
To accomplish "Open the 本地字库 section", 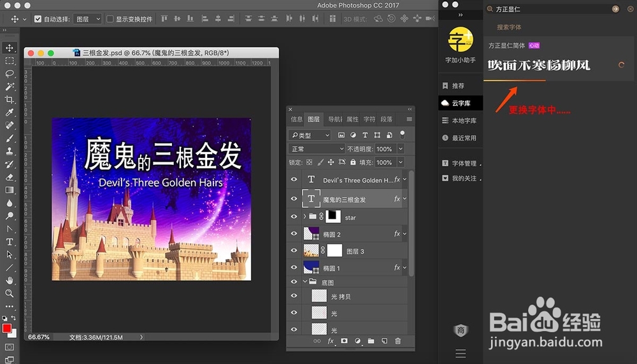I will [x=461, y=120].
